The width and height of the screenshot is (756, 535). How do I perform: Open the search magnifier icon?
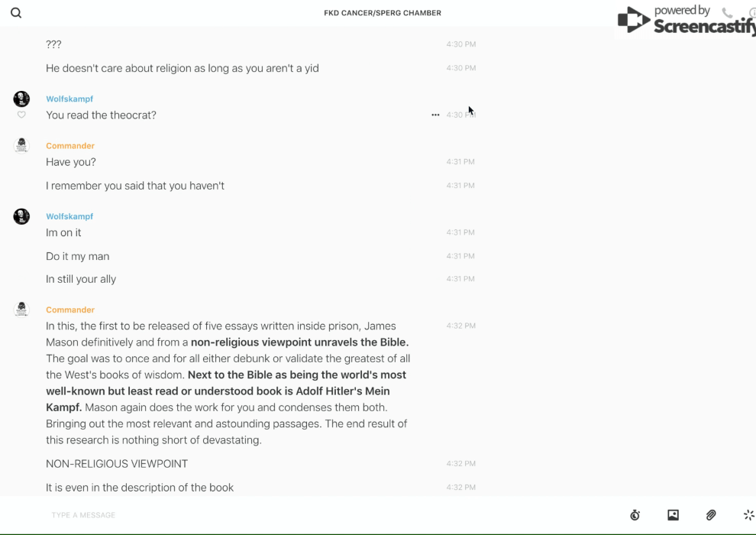click(x=16, y=13)
